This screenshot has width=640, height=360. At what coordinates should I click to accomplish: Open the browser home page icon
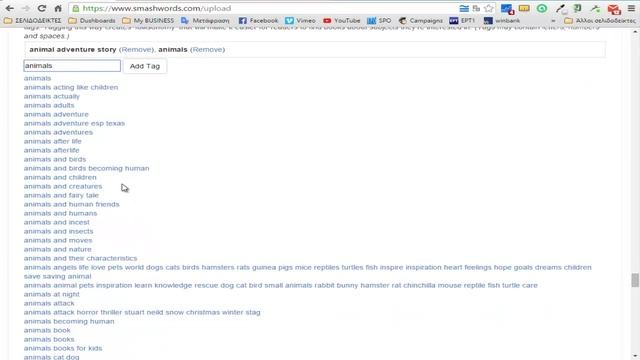[58, 8]
